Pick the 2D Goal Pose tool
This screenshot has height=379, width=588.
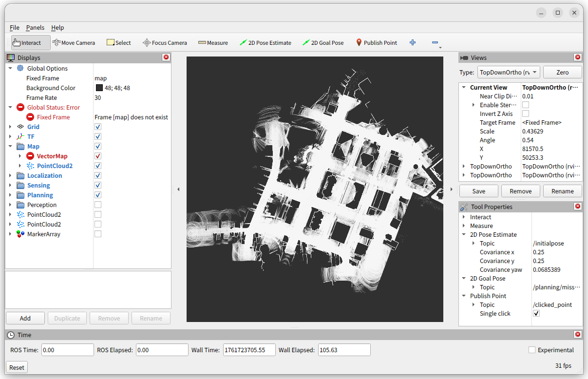point(322,43)
